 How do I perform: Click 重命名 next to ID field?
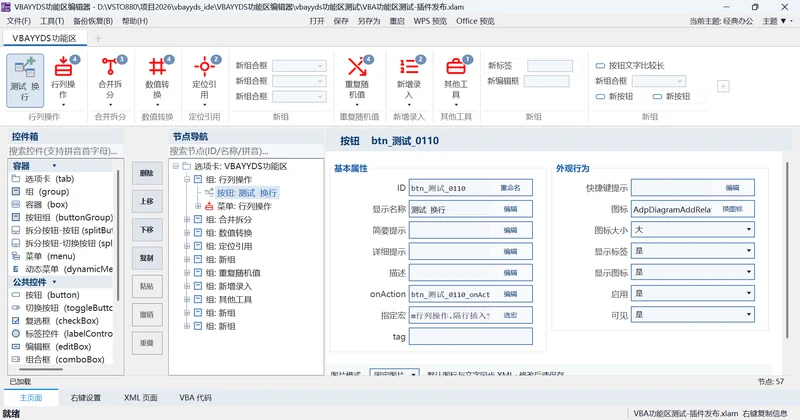pyautogui.click(x=510, y=188)
